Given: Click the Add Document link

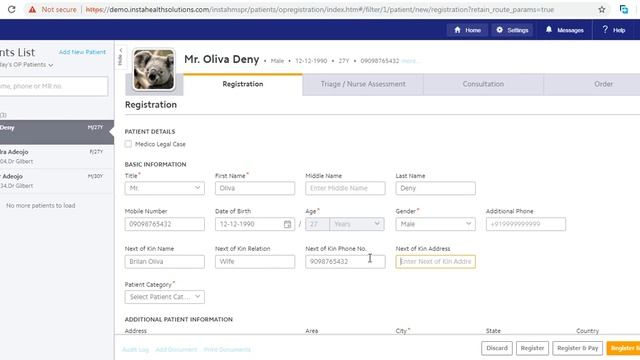Looking at the screenshot, I should (x=176, y=349).
